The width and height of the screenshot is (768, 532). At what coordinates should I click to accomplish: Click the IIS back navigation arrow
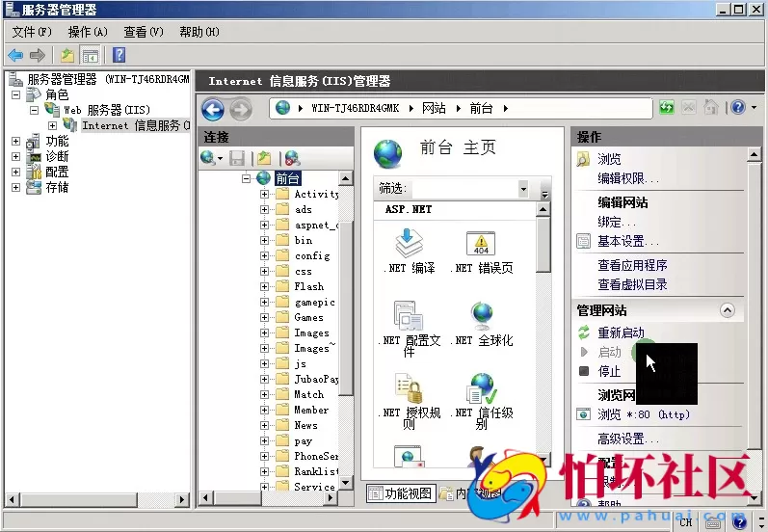(x=213, y=109)
